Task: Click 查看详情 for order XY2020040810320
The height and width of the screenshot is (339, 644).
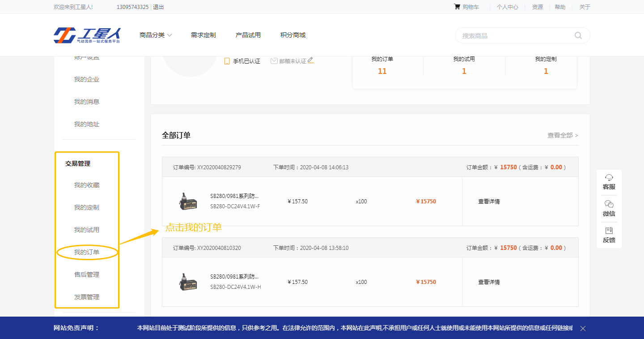Action: [489, 282]
